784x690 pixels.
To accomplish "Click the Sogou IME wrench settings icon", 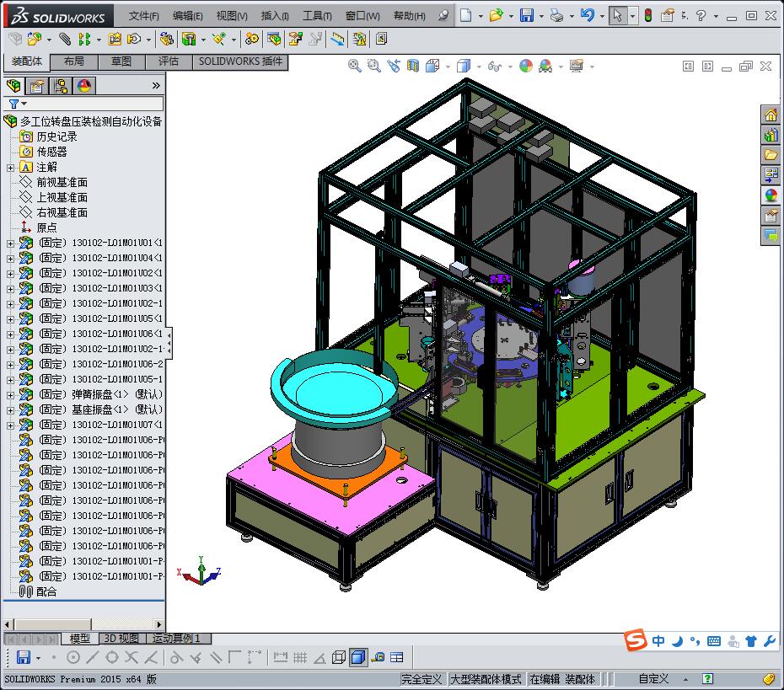I will [770, 641].
